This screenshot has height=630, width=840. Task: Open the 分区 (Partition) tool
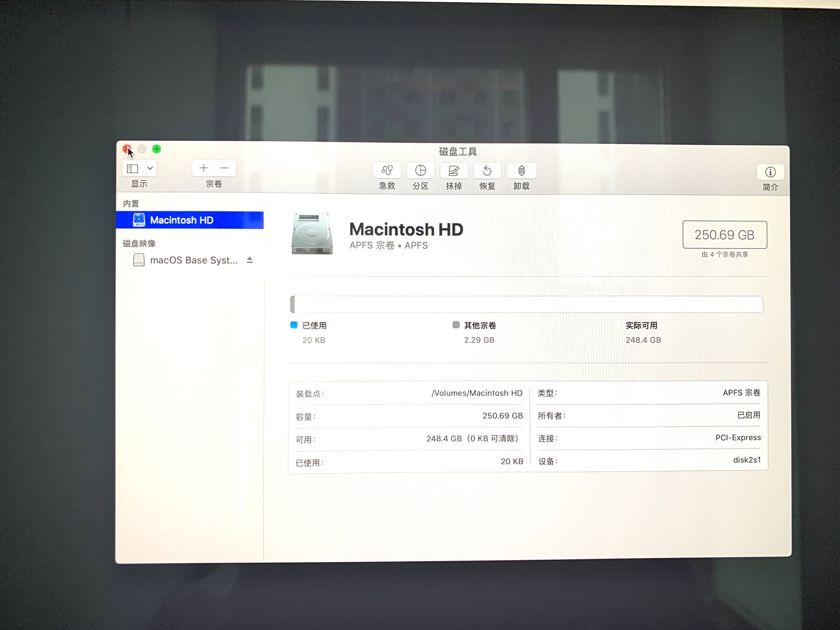click(420, 171)
